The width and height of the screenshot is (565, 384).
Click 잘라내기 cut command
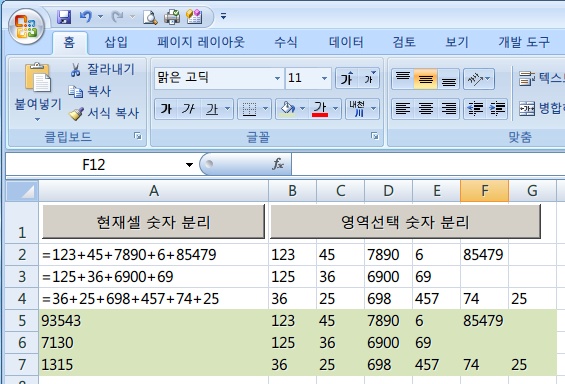pos(102,70)
